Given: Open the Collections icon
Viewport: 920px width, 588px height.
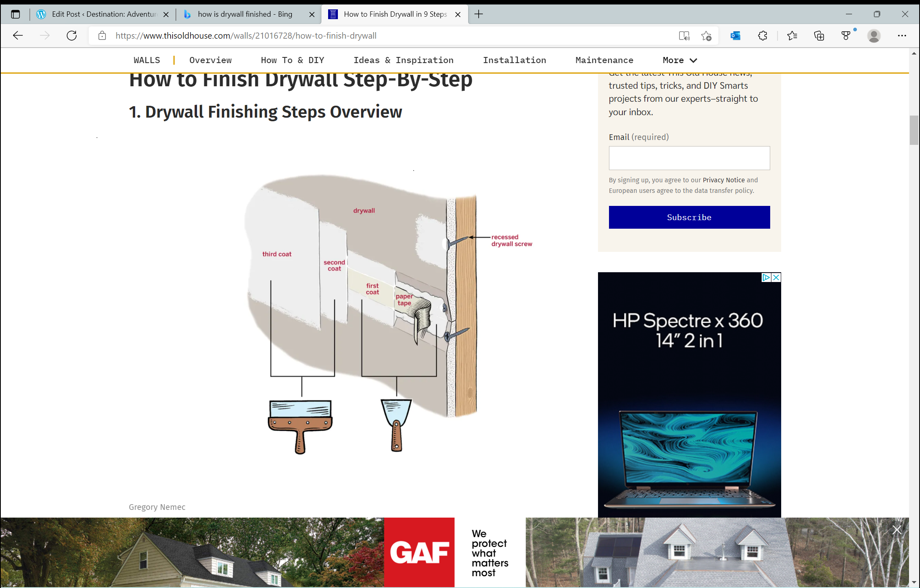Looking at the screenshot, I should click(819, 36).
